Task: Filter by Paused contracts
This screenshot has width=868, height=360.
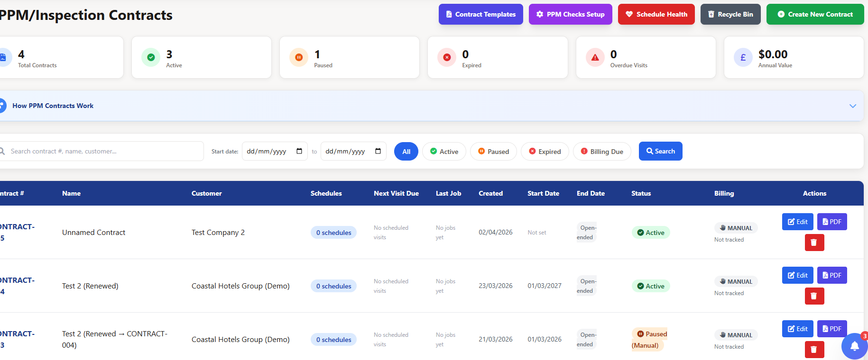Action: tap(493, 151)
